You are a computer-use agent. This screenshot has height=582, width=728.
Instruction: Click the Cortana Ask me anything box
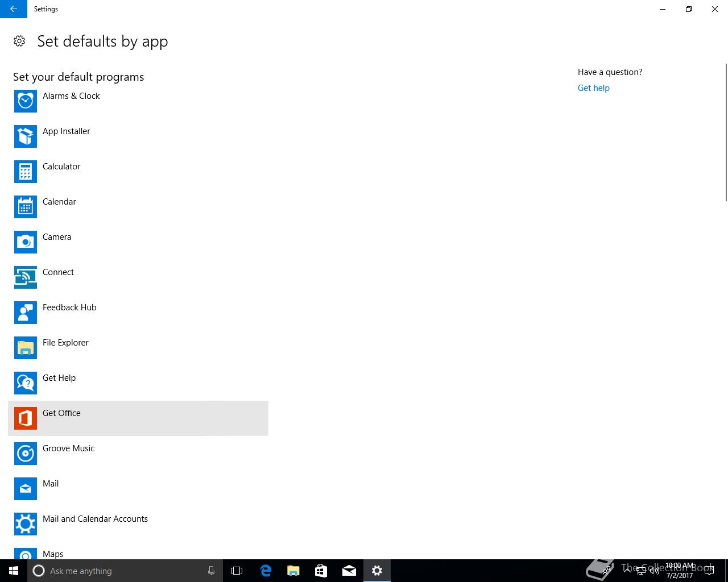pyautogui.click(x=125, y=571)
